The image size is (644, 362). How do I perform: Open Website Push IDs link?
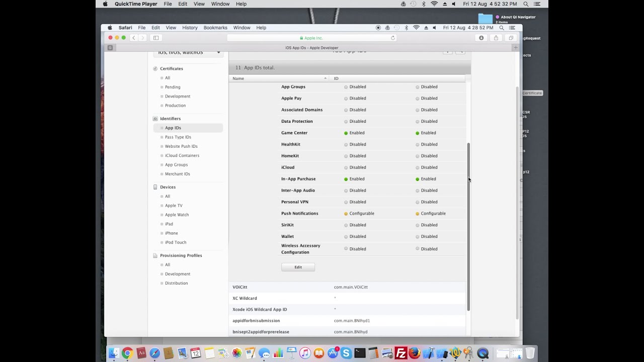tap(181, 146)
